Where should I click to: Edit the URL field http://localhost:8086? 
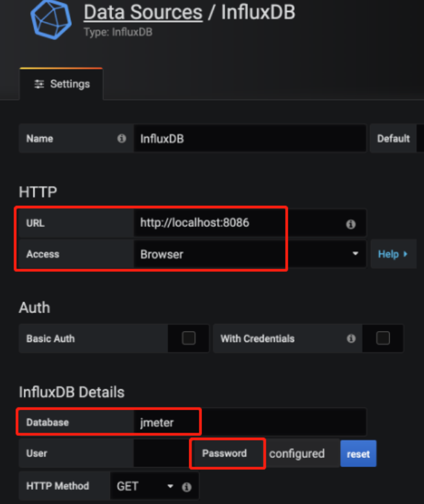[250, 223]
